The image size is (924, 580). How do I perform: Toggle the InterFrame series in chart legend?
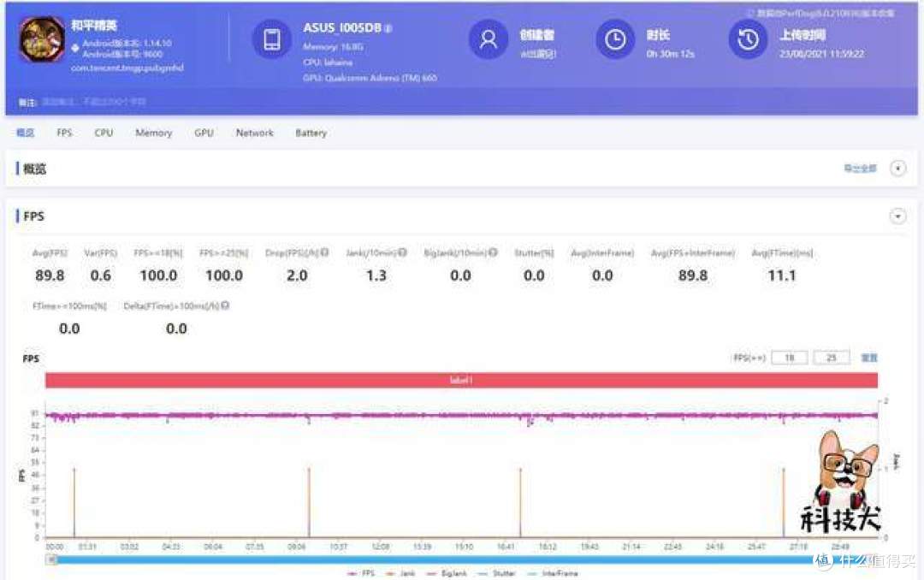[553, 573]
